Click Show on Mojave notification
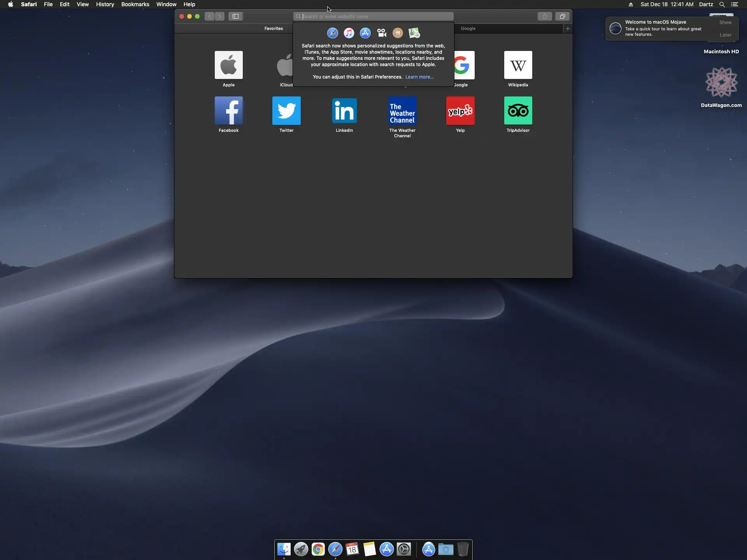Image resolution: width=747 pixels, height=560 pixels. (x=725, y=23)
